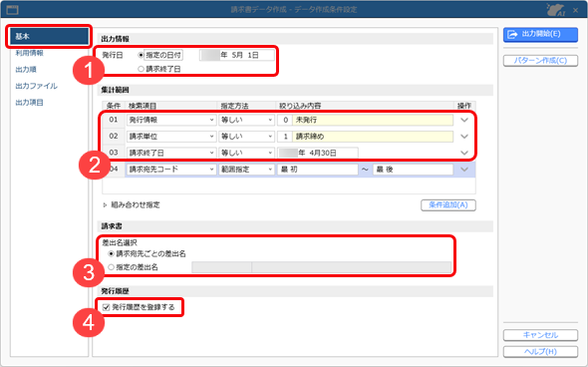
Task: Click the 出力開始(E) button
Action: (x=540, y=34)
